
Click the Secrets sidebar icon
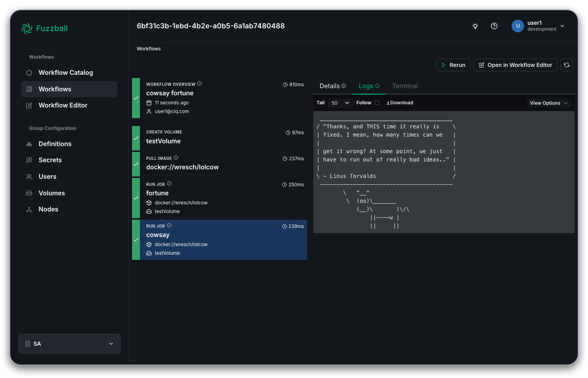tap(29, 160)
